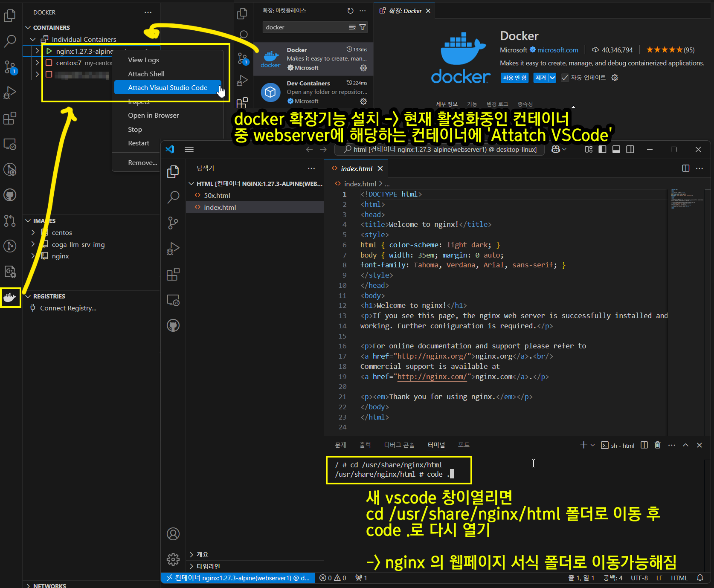
Task: Select Attach Visual Studio Code menu entry
Action: (168, 87)
